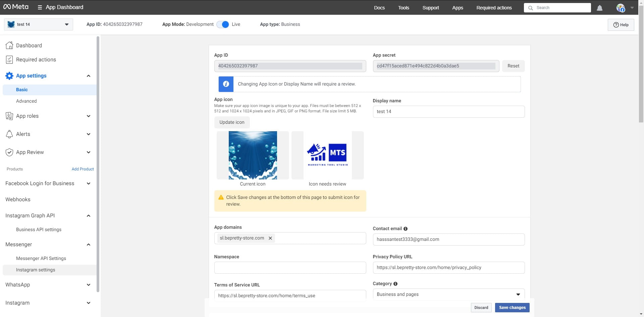644x317 pixels.
Task: Toggle App Mode between Development and Live
Action: [x=223, y=24]
